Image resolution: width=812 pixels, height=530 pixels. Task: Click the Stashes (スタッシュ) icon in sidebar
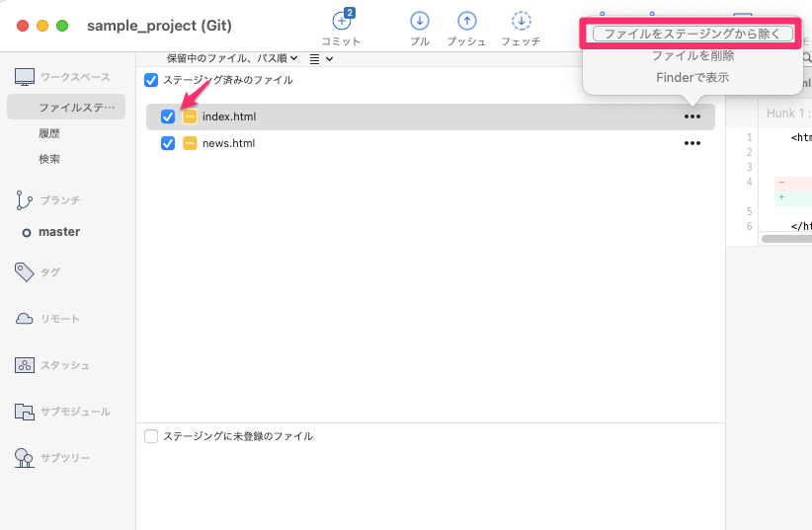pos(25,365)
